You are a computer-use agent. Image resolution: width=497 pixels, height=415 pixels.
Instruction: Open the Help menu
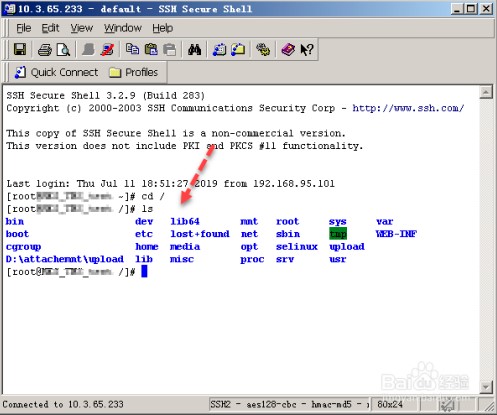click(x=163, y=28)
